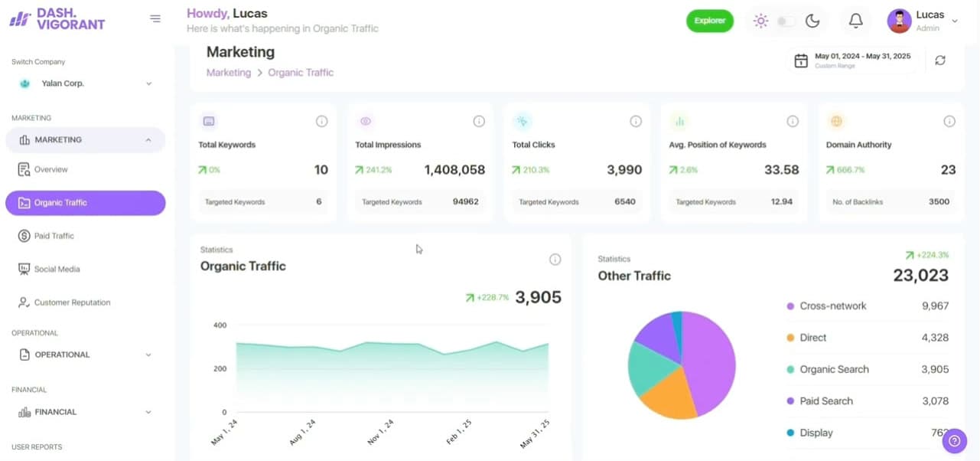Click the Paid Traffic dollar icon
The height and width of the screenshot is (461, 980).
point(24,236)
